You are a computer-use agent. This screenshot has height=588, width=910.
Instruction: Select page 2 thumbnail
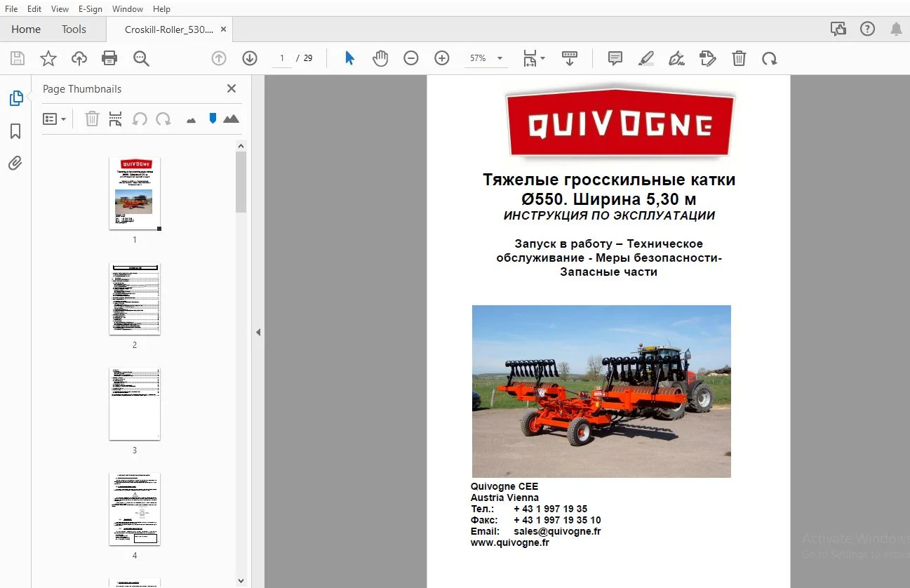(x=135, y=299)
